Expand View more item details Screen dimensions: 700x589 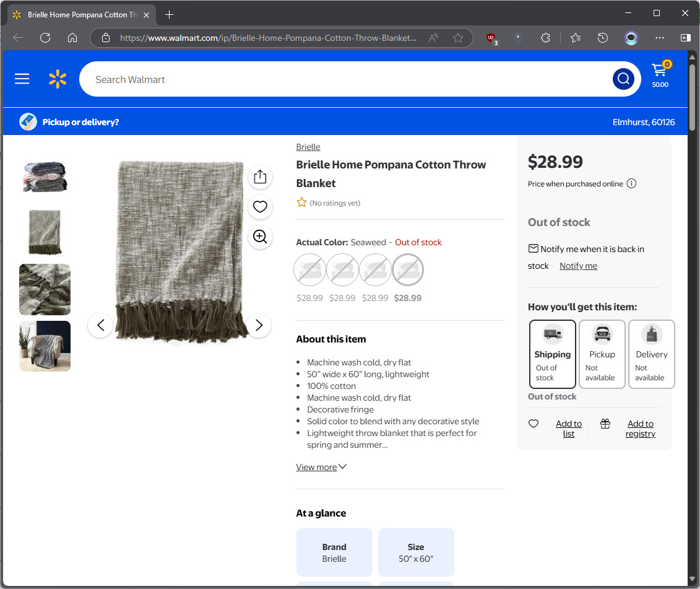pyautogui.click(x=321, y=467)
